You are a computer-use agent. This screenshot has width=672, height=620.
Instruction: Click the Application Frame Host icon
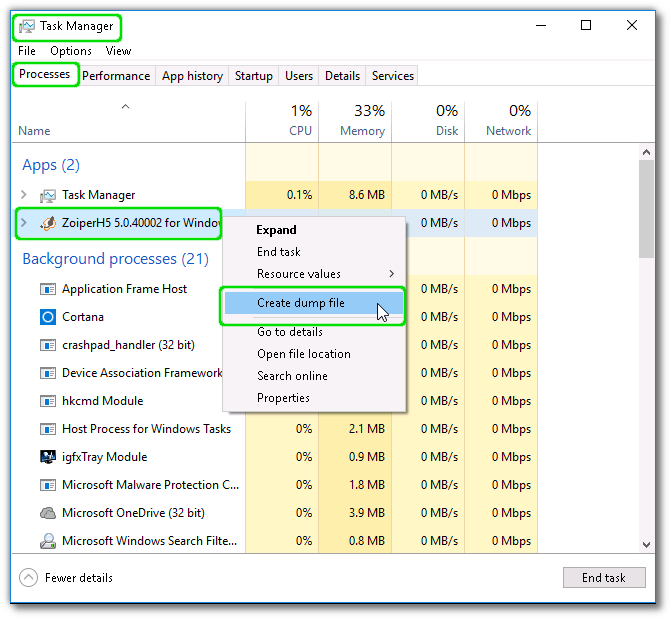(47, 289)
